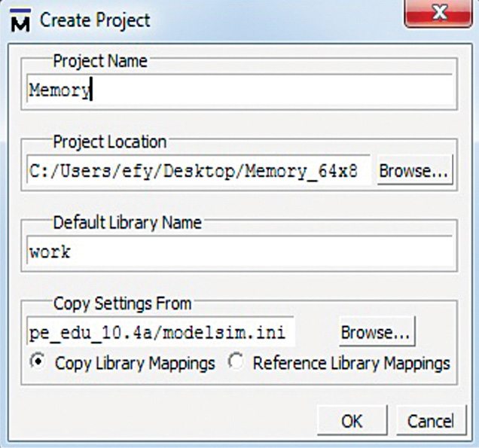Click the "Project Name" group label

pos(100,61)
